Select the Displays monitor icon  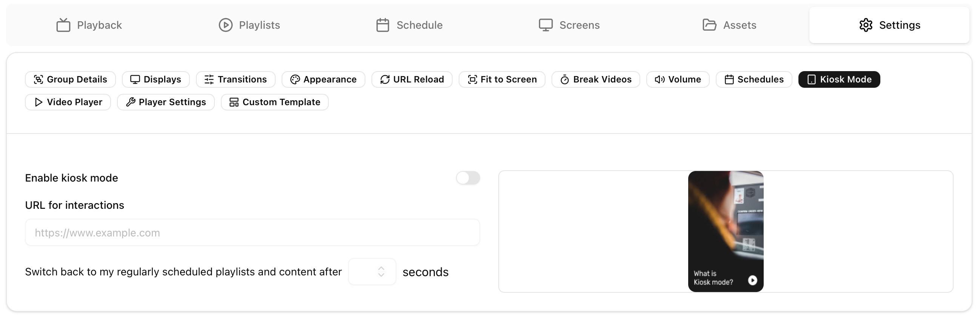[135, 79]
